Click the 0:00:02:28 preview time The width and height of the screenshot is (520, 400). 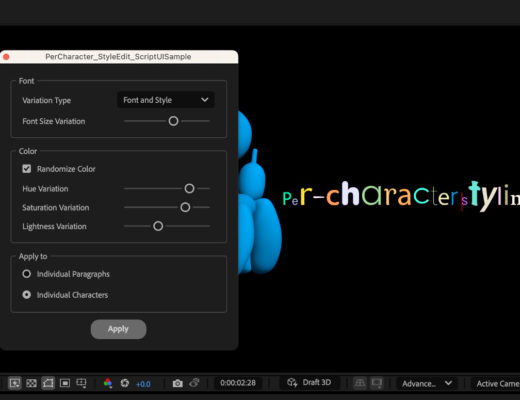coord(238,383)
